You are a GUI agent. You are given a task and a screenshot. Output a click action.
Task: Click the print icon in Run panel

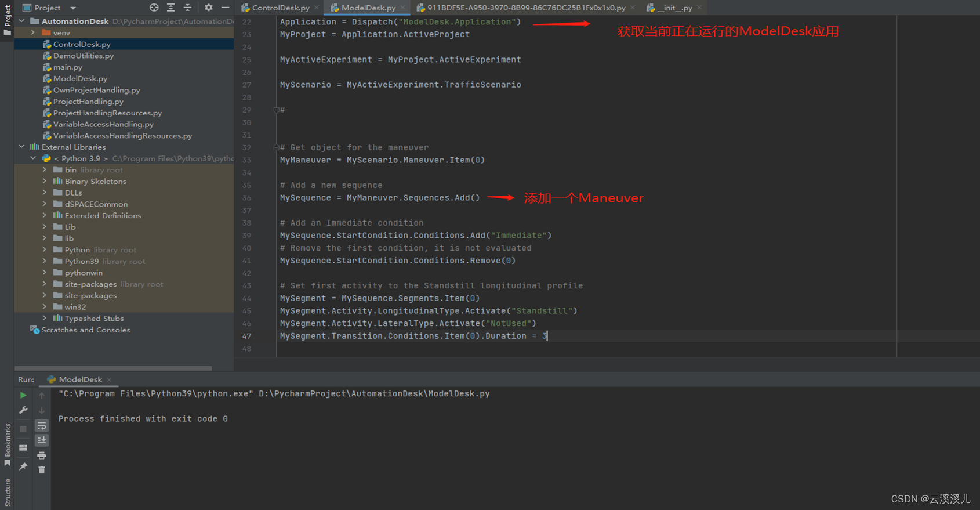[42, 455]
